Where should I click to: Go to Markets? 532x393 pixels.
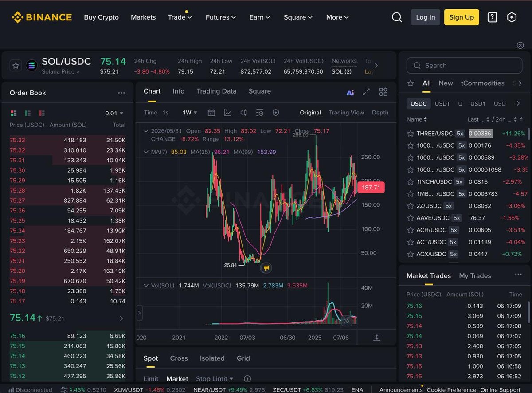tap(143, 17)
